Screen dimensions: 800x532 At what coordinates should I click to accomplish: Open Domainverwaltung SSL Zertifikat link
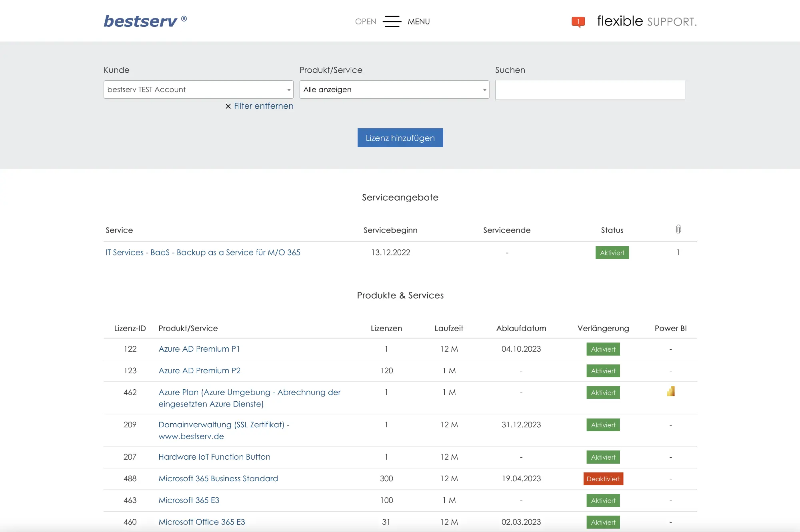pyautogui.click(x=224, y=430)
